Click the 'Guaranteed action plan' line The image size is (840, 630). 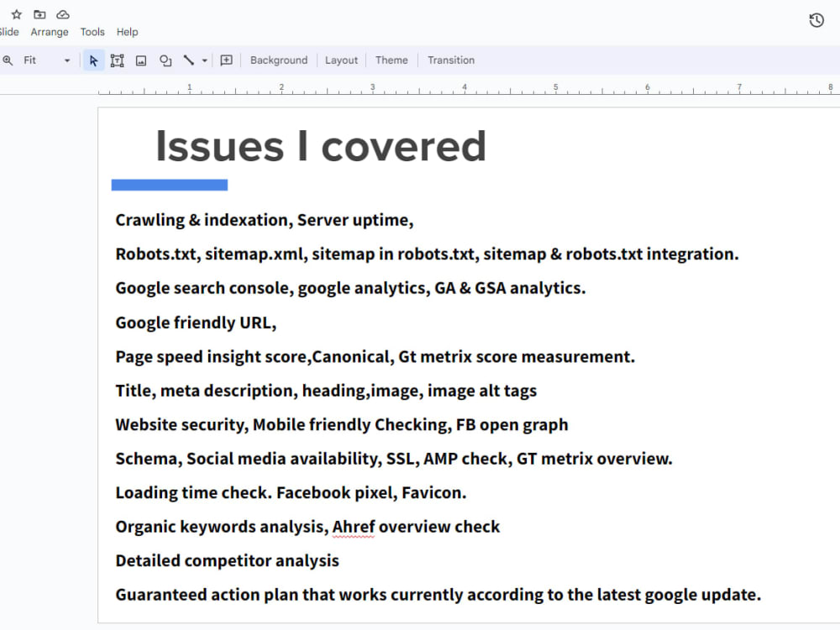438,596
